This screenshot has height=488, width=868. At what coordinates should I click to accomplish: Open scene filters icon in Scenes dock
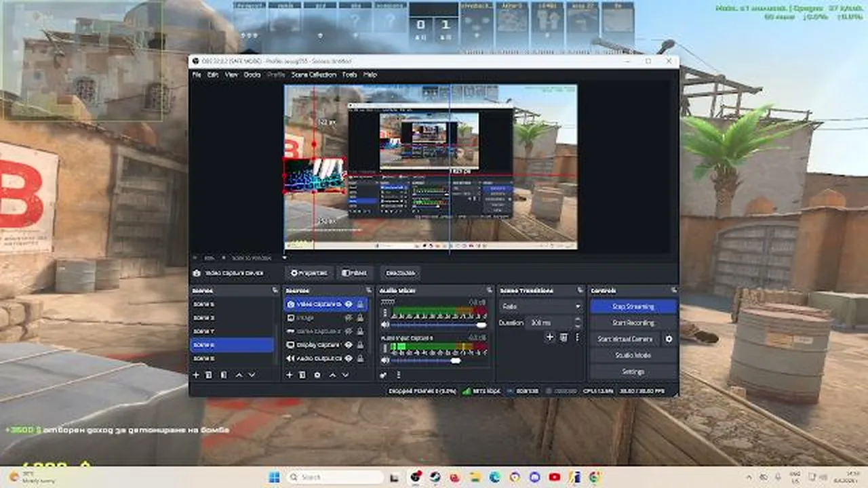(223, 375)
